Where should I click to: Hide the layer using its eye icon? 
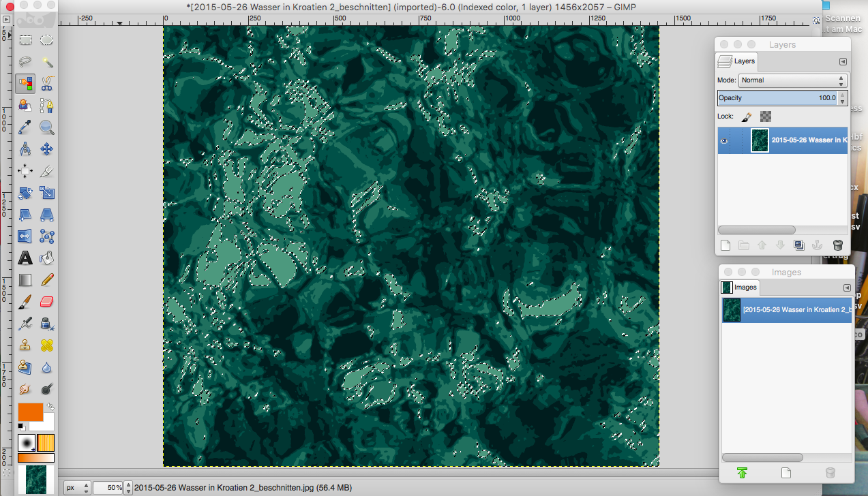tap(724, 140)
